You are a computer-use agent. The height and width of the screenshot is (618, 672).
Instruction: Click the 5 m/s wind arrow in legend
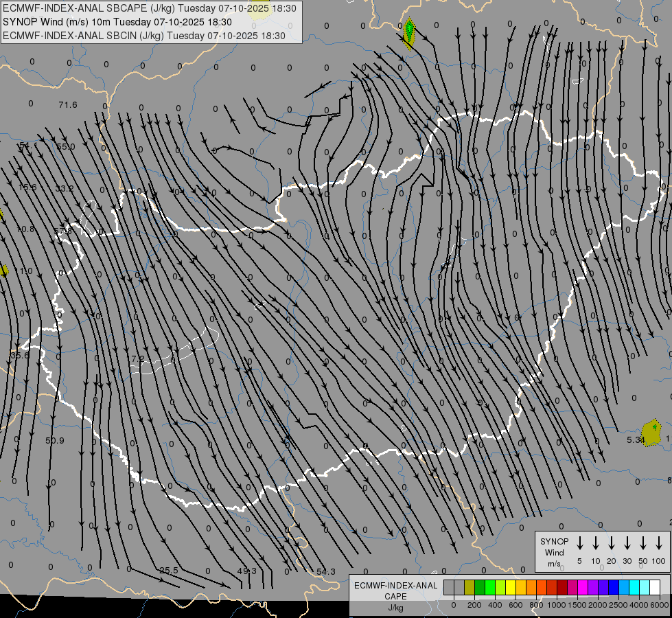click(x=580, y=543)
